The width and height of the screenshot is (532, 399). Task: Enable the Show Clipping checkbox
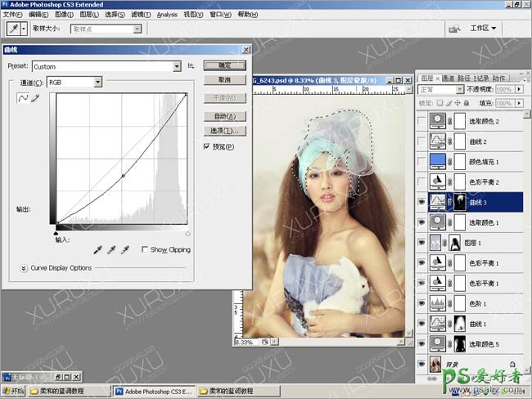145,249
